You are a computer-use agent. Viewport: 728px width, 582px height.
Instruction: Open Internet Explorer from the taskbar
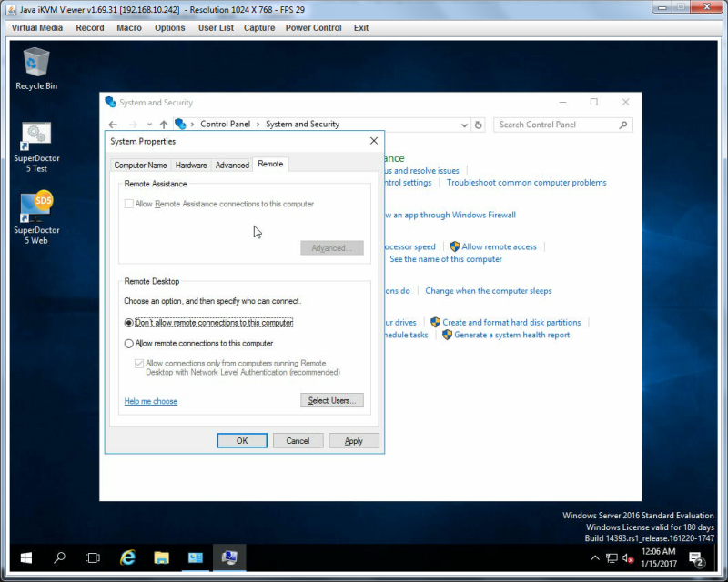click(x=127, y=557)
